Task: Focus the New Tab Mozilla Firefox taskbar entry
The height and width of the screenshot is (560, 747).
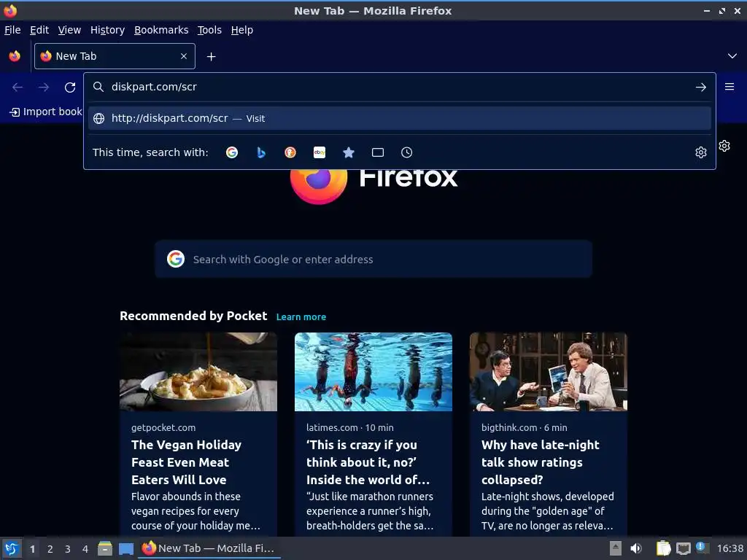Action: (x=209, y=548)
